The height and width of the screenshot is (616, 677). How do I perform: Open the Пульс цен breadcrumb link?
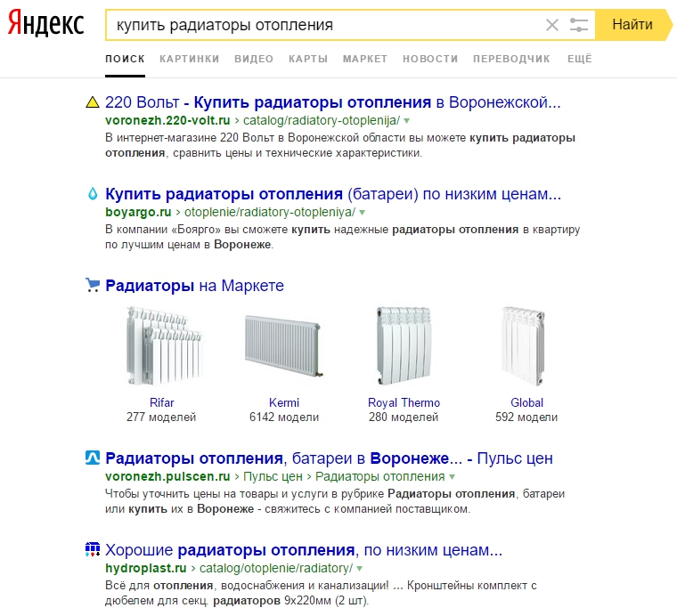(x=273, y=476)
